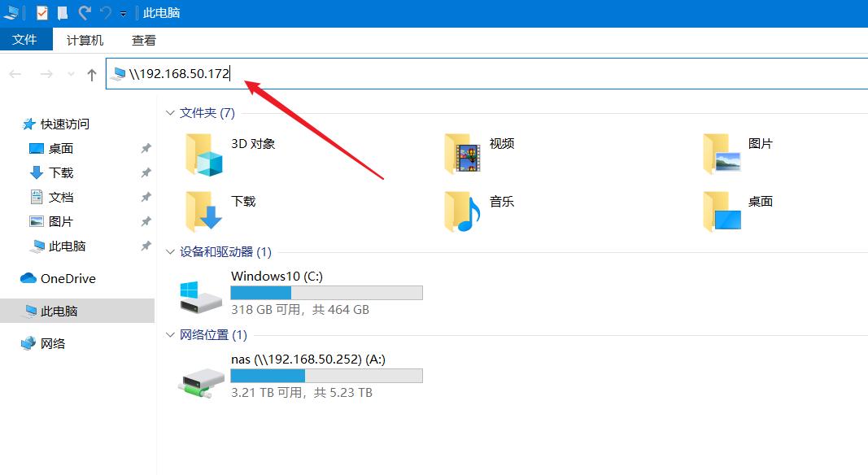Collapse the 网络位置 (1) group chevron

[170, 335]
